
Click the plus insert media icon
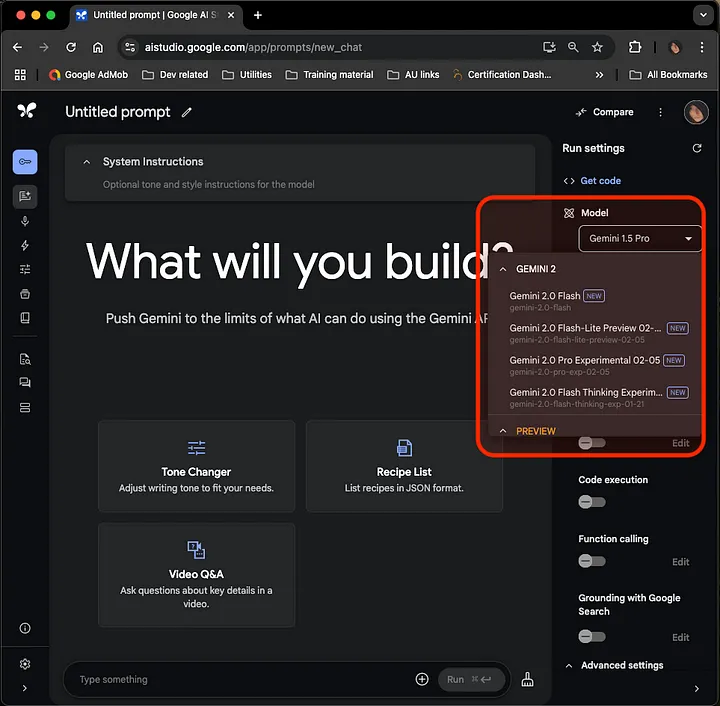pyautogui.click(x=422, y=679)
